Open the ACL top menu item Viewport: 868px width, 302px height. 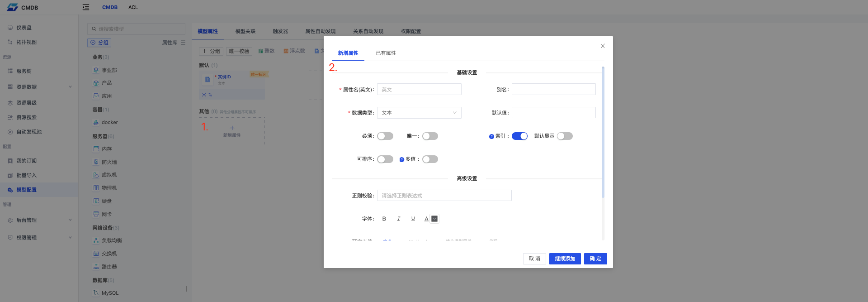133,7
